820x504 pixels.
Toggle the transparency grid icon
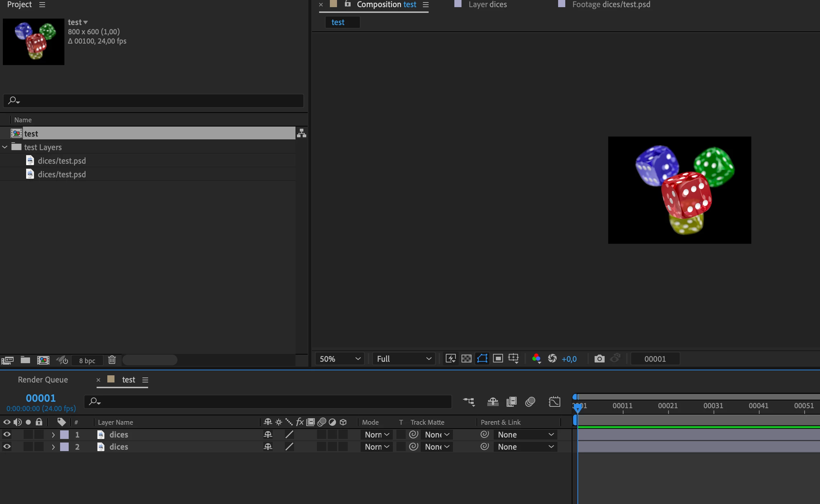tap(466, 359)
